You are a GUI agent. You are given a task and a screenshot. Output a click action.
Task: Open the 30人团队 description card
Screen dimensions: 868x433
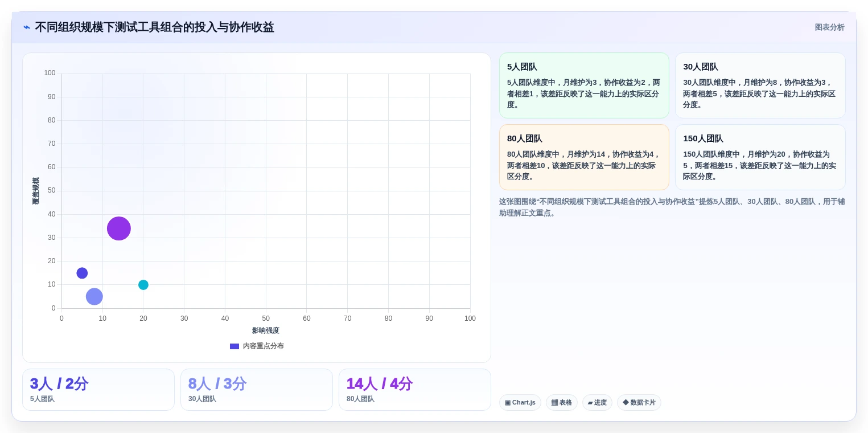pos(760,85)
